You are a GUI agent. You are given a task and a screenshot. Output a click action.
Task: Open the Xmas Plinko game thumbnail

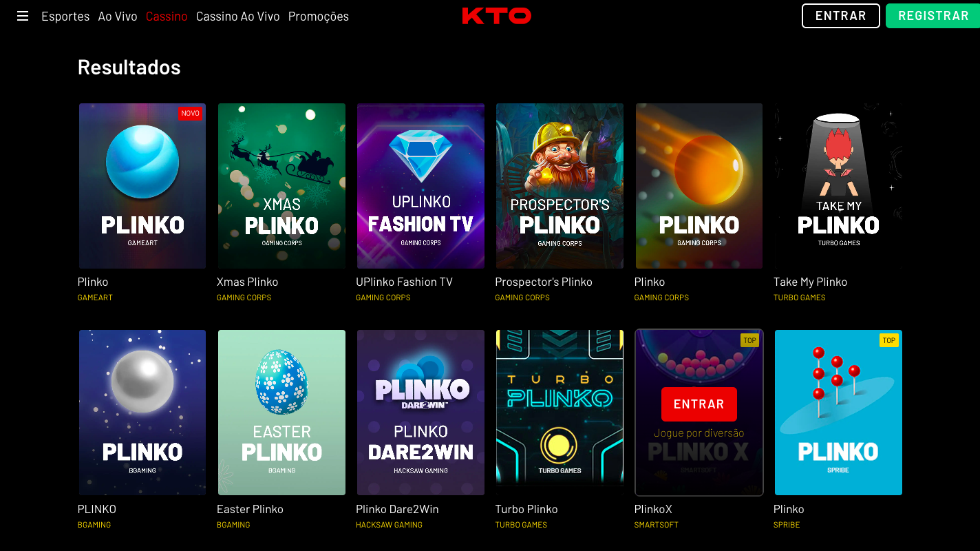click(x=281, y=186)
